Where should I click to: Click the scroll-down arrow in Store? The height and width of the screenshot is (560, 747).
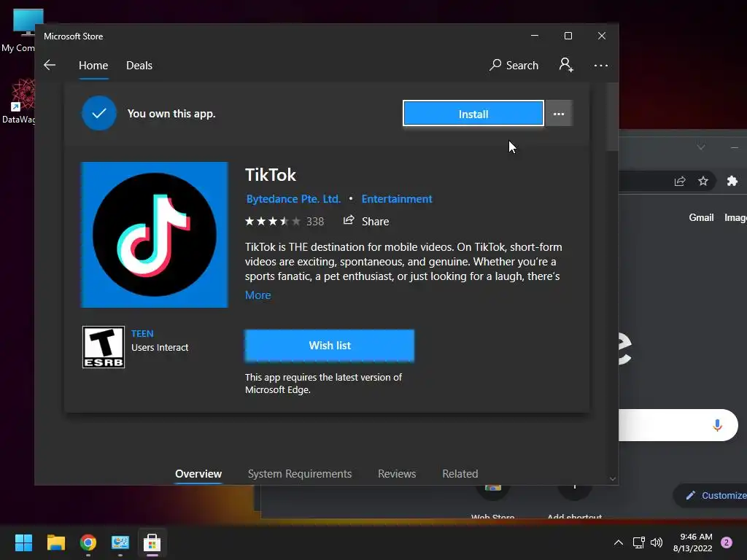pos(613,479)
